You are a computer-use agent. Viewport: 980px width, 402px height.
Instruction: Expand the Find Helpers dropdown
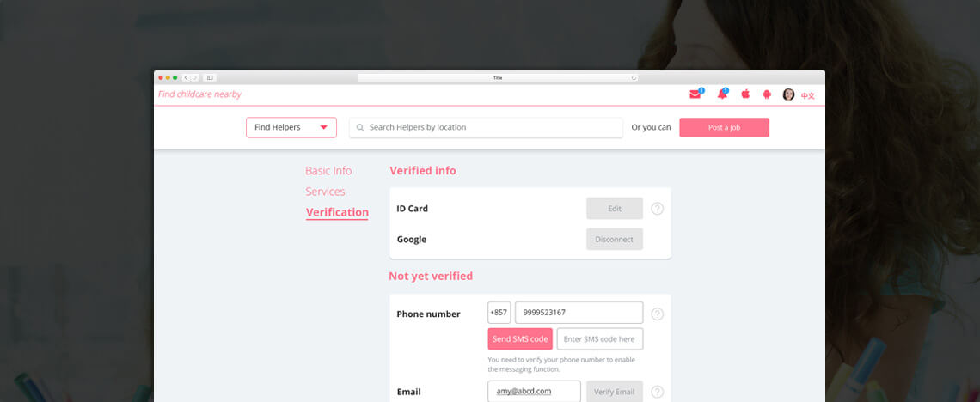291,127
